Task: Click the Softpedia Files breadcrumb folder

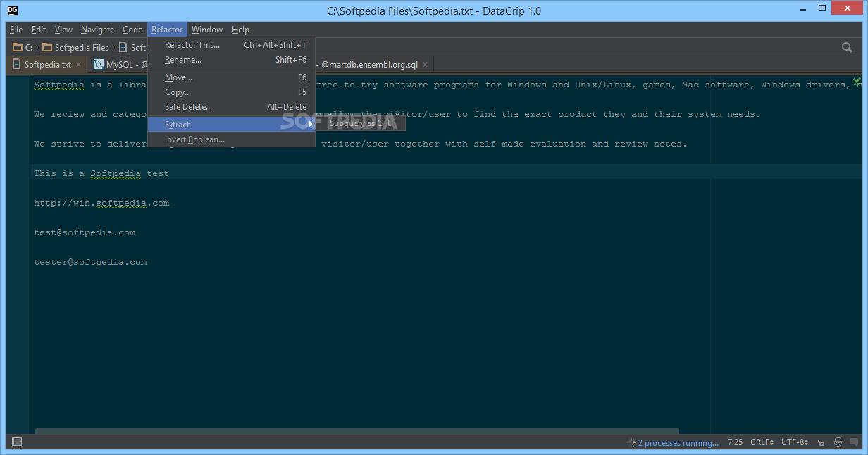Action: click(75, 48)
